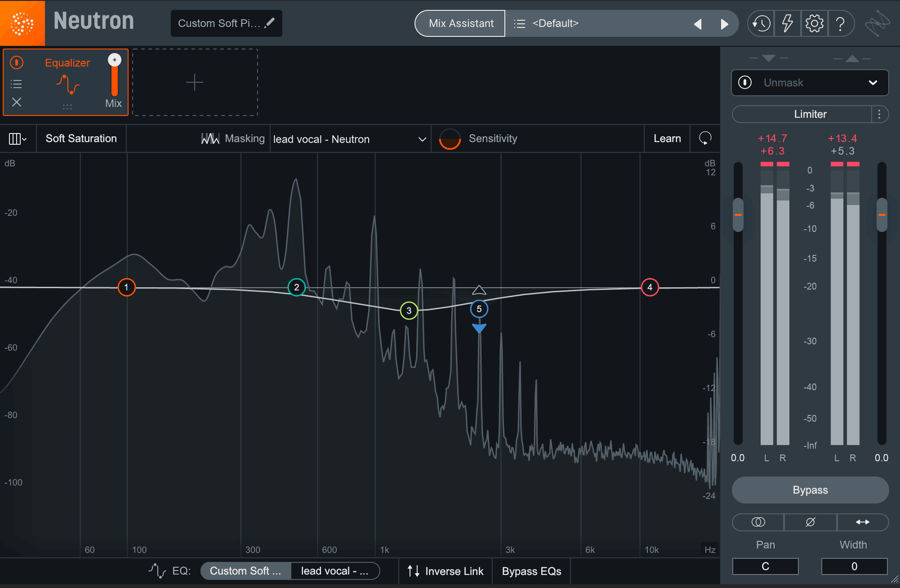
Task: Click the Limiter options three-dot icon
Action: (879, 114)
